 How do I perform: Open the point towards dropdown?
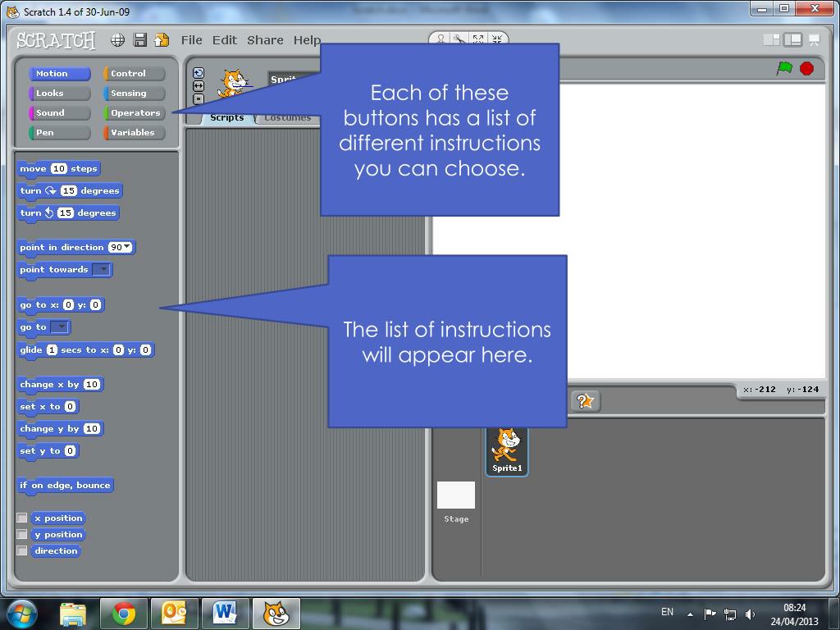point(101,269)
